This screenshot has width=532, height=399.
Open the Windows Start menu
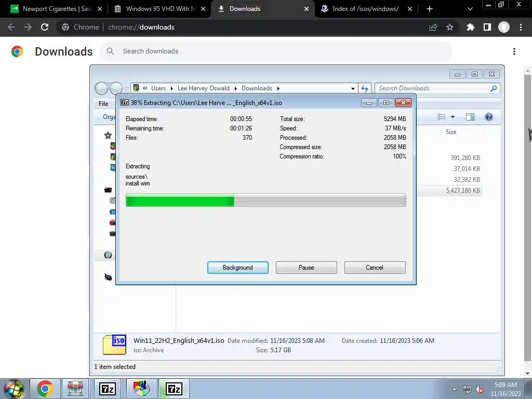coord(14,389)
